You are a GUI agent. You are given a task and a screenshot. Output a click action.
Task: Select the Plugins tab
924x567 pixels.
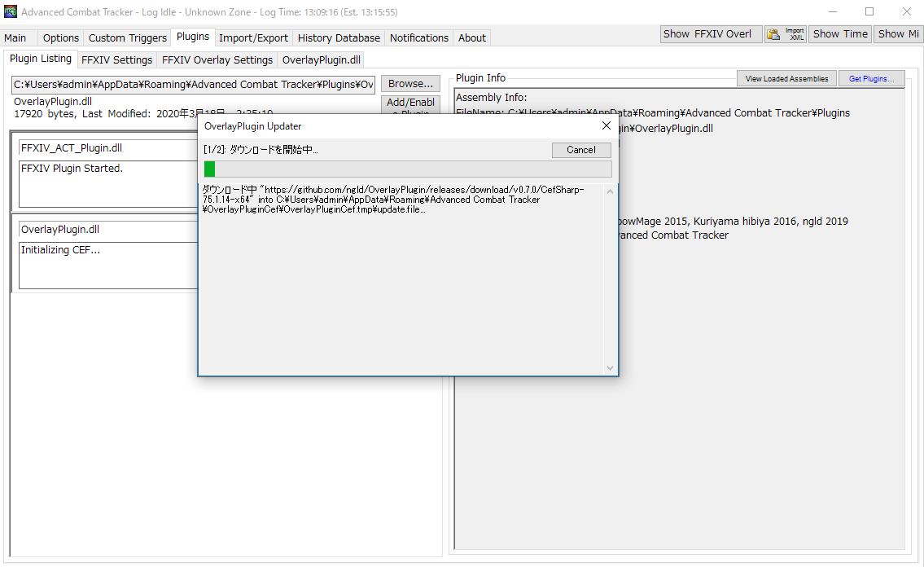click(193, 37)
